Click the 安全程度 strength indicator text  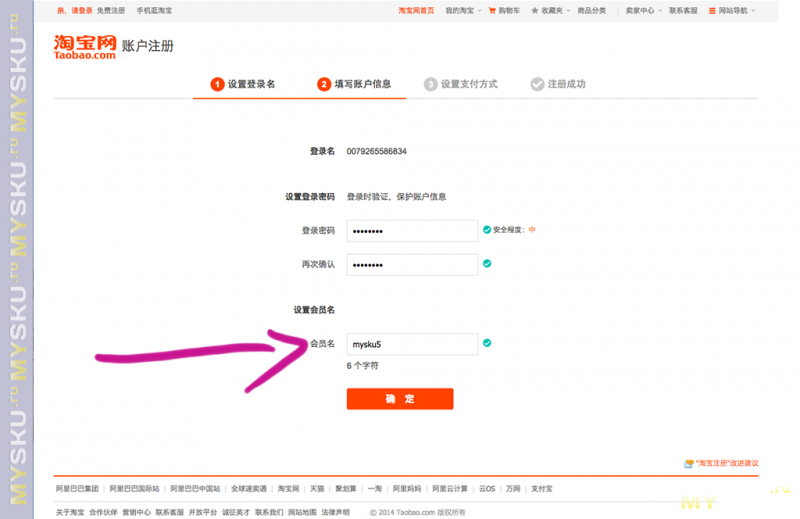(514, 230)
